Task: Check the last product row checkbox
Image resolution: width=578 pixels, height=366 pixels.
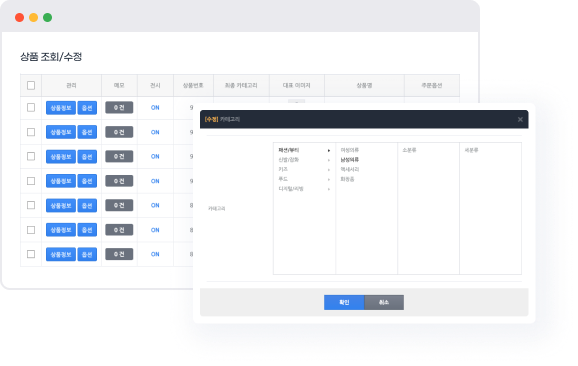Action: tap(31, 254)
